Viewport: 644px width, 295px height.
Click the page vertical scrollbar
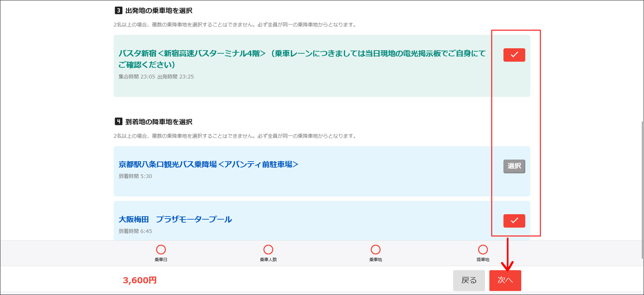pyautogui.click(x=642, y=189)
